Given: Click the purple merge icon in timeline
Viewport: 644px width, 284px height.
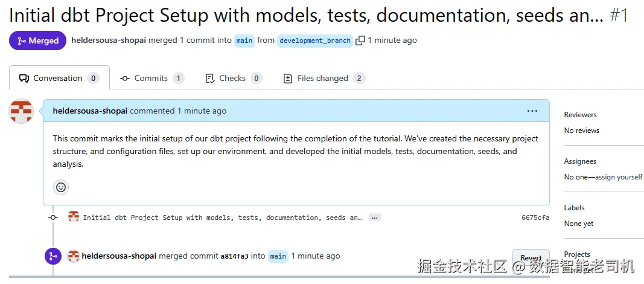Looking at the screenshot, I should pyautogui.click(x=53, y=256).
